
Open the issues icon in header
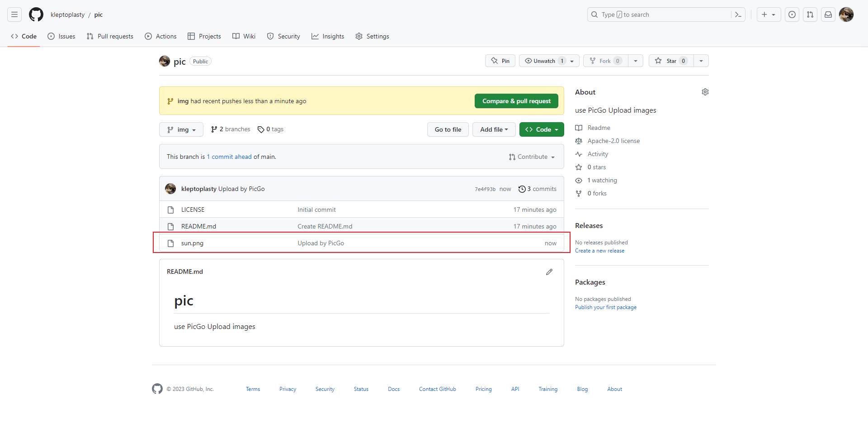[792, 14]
